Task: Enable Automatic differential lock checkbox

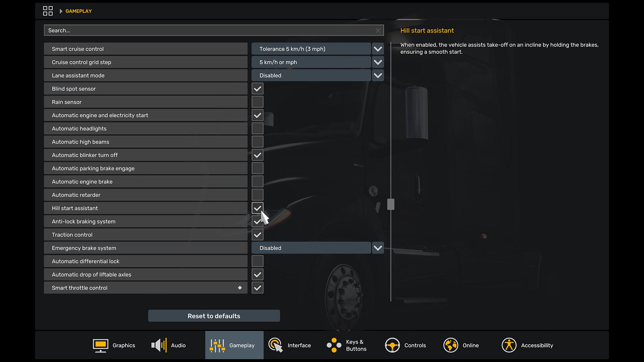Action: [257, 261]
